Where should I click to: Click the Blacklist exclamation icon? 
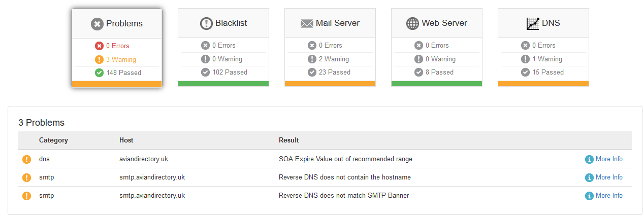pos(206,23)
